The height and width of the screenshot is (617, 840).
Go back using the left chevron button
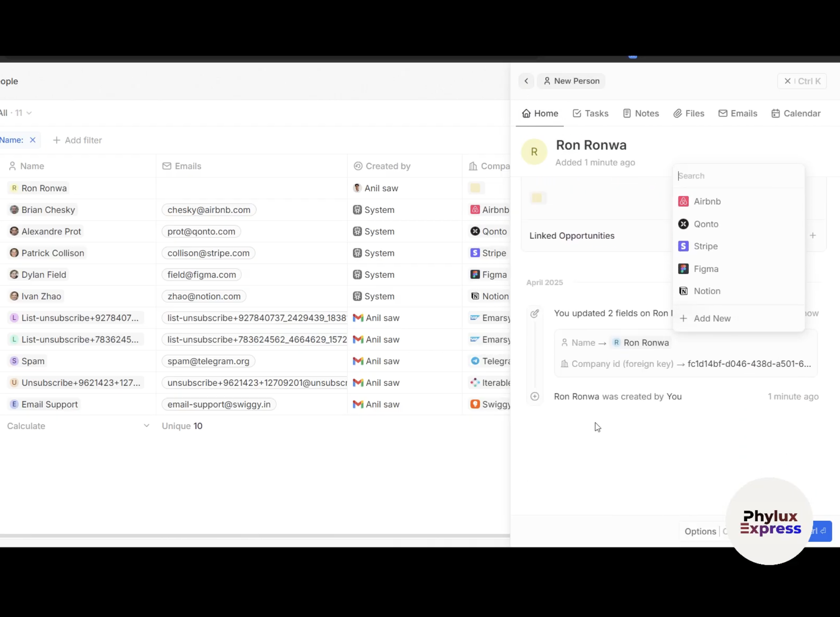click(x=526, y=81)
